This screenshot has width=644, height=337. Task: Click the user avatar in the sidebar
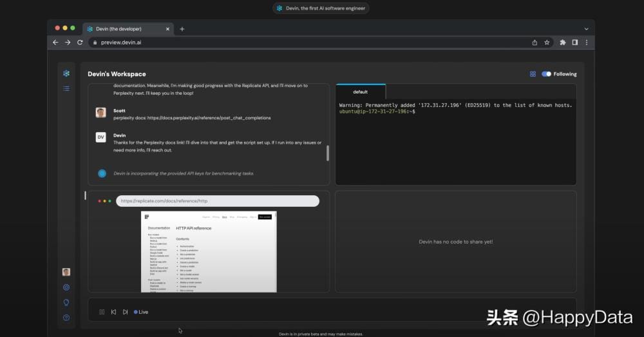pyautogui.click(x=66, y=272)
